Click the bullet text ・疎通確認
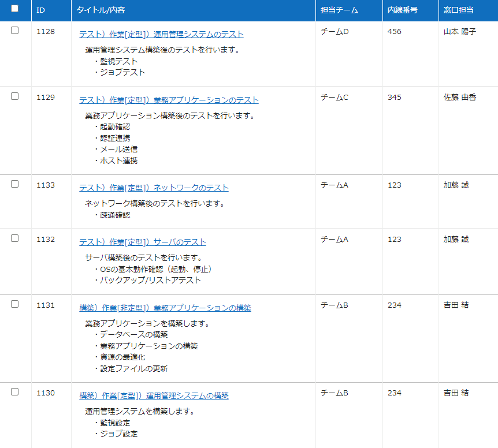The height and width of the screenshot is (448, 498). point(112,215)
